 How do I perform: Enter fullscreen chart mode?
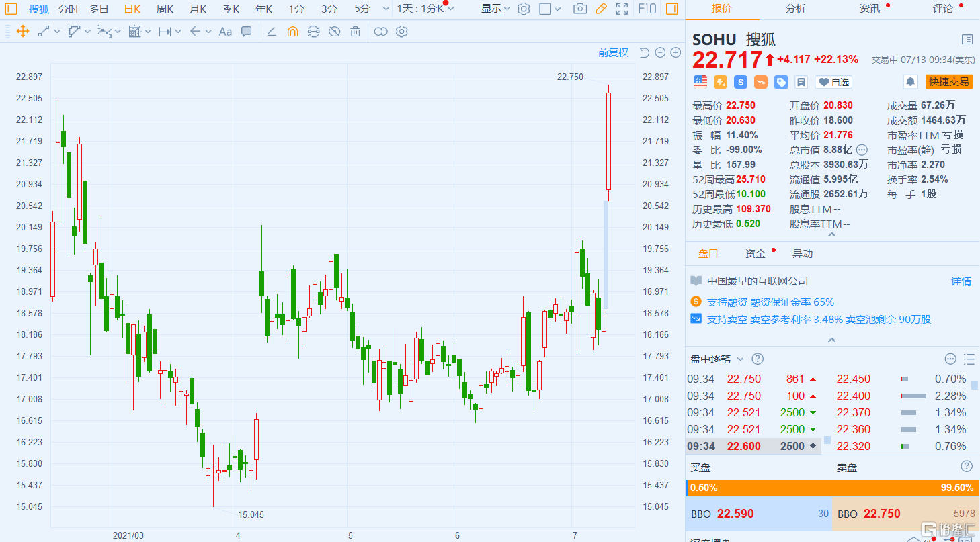pyautogui.click(x=622, y=9)
